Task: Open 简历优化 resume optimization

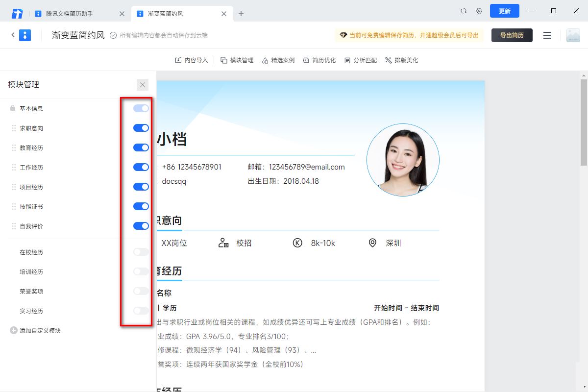Action: click(319, 60)
